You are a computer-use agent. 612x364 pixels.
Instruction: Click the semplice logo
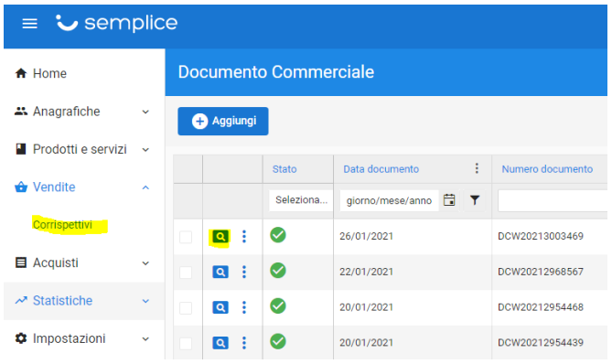coord(116,23)
